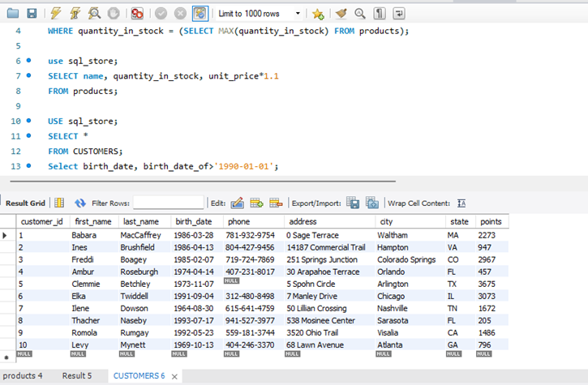
Task: Select the CUSTOMERS 6 tab
Action: (139, 375)
